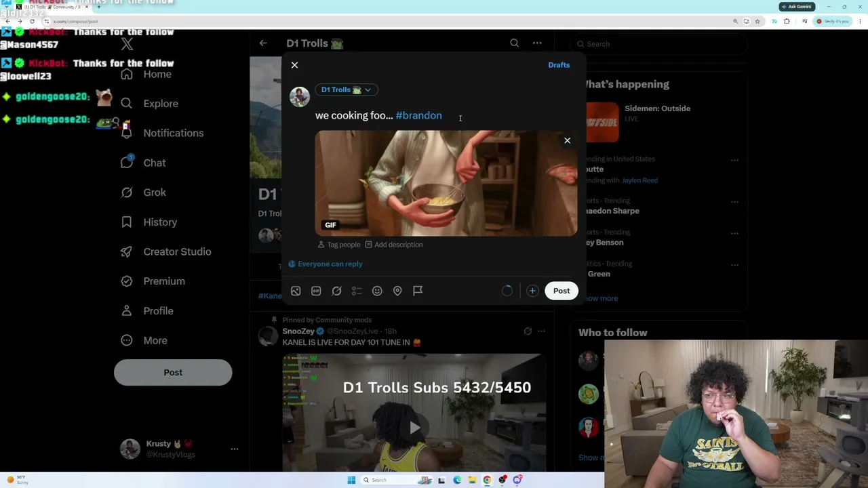868x488 pixels.
Task: Open more options for the Sharpe trend
Action: pyautogui.click(x=734, y=202)
